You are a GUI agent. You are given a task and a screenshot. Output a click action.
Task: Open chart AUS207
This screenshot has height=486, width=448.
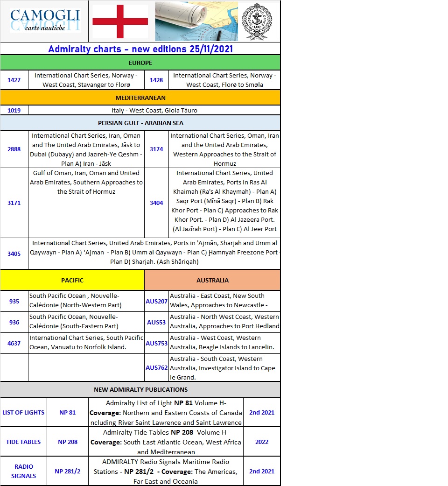click(x=156, y=301)
